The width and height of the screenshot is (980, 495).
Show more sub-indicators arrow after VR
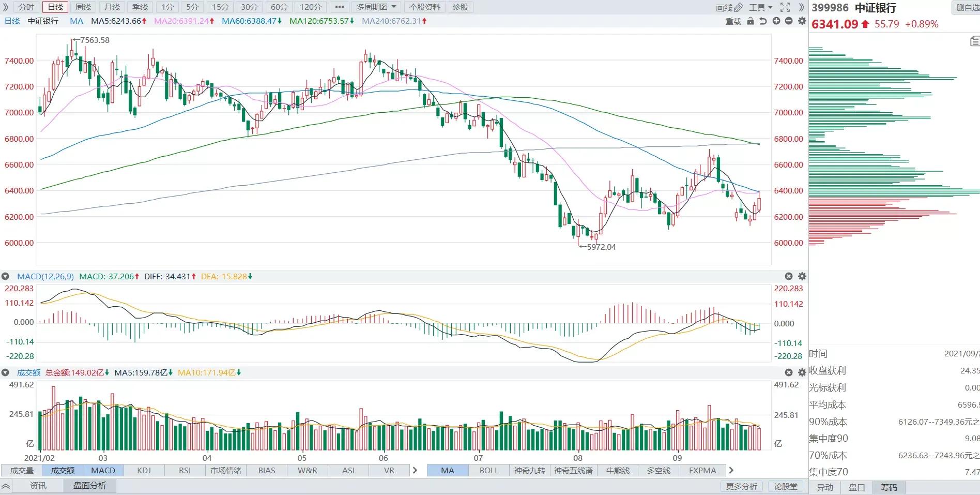tap(415, 470)
